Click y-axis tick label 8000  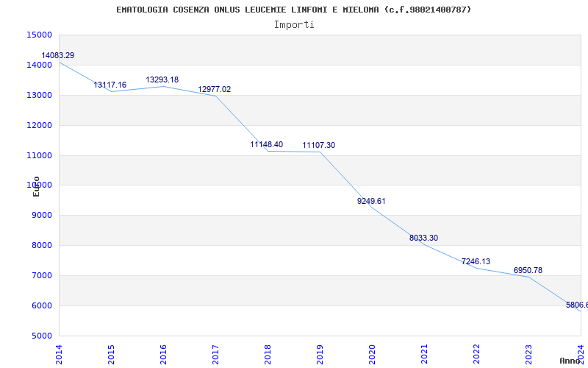(x=42, y=246)
